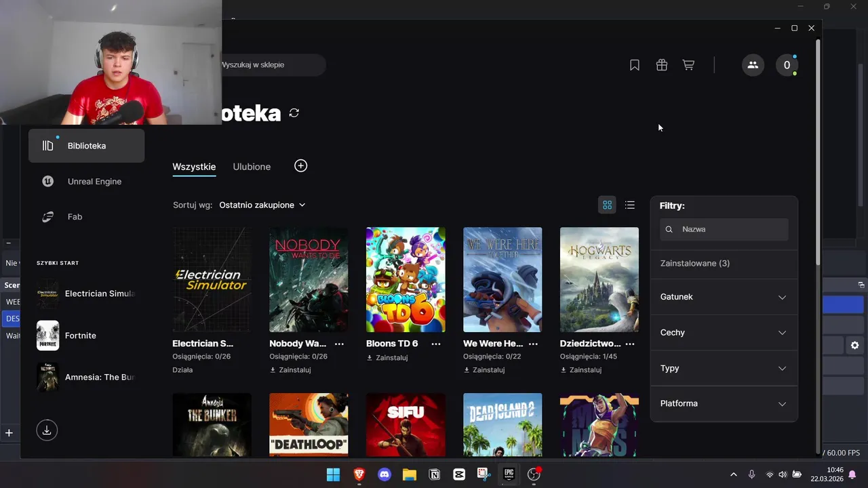Viewport: 868px width, 488px height.
Task: Open options menu for Dziedzictwo Hogwartu
Action: [630, 344]
